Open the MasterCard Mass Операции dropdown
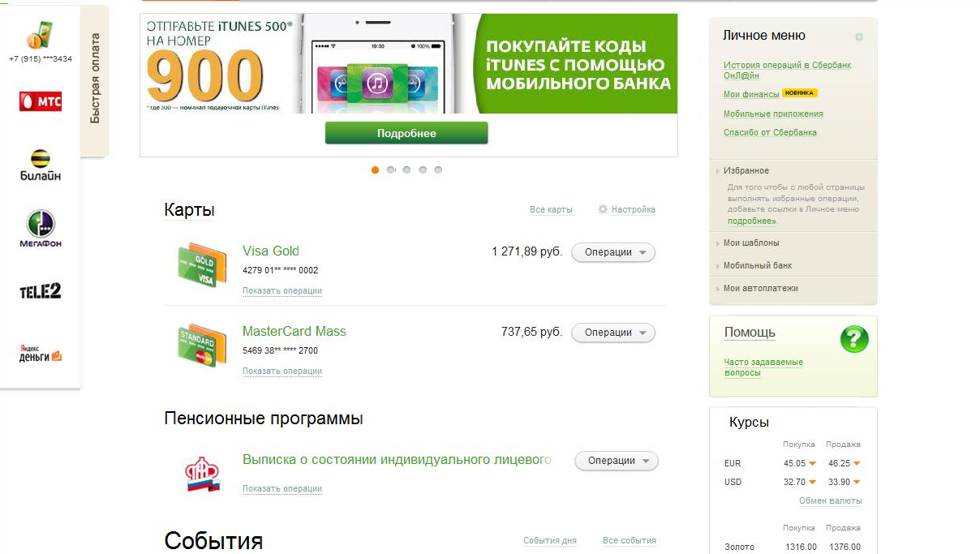The width and height of the screenshot is (980, 554). pyautogui.click(x=613, y=333)
